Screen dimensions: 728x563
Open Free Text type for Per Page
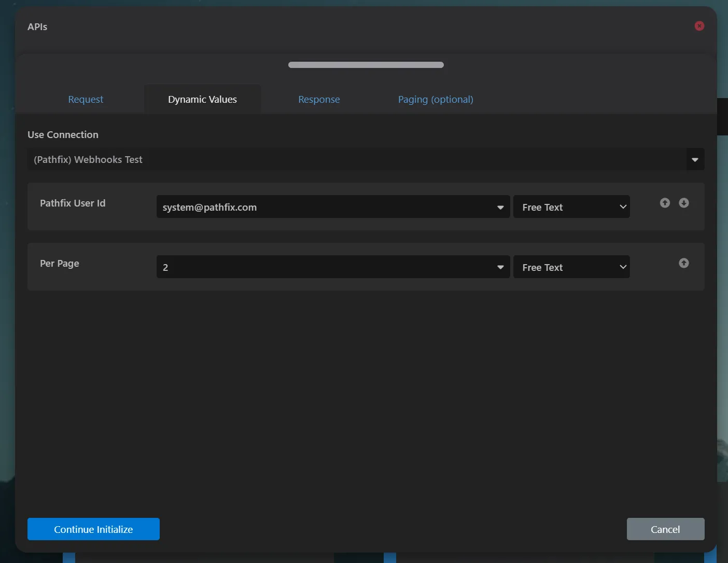pyautogui.click(x=571, y=267)
